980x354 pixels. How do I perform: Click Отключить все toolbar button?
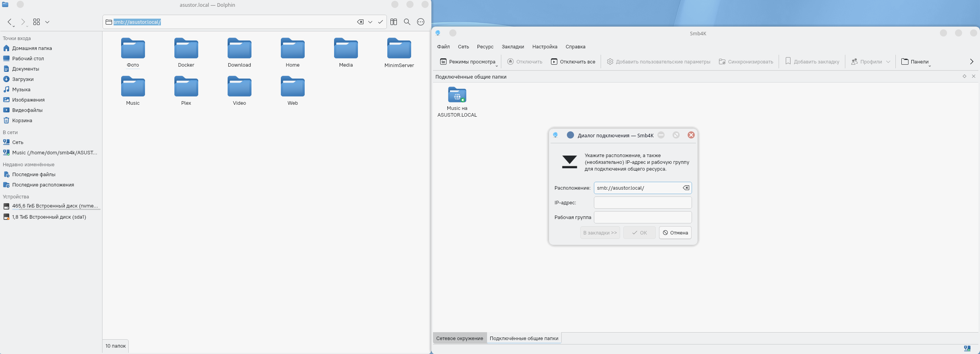[x=573, y=62]
